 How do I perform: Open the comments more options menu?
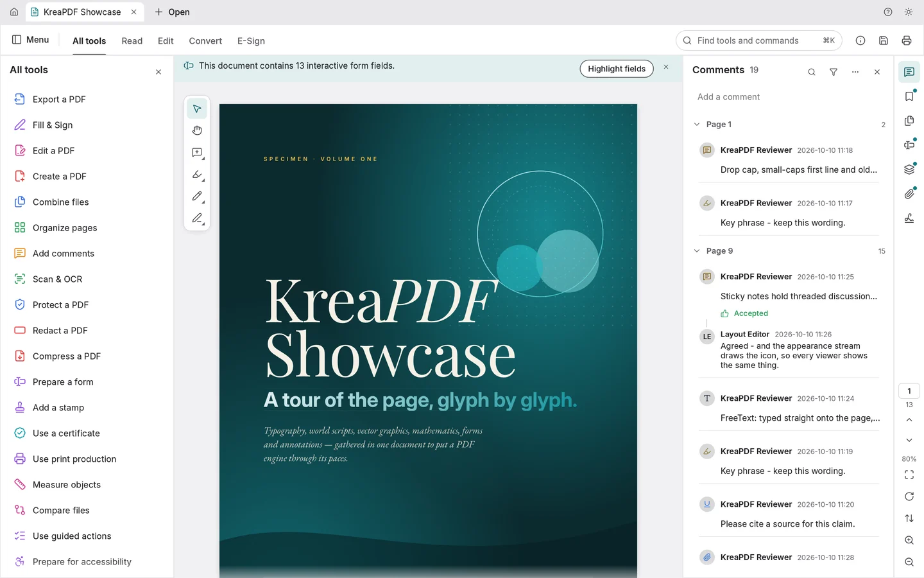[855, 72]
